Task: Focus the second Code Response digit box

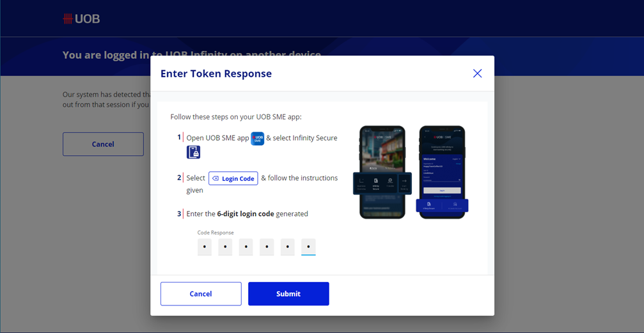Action: 225,247
